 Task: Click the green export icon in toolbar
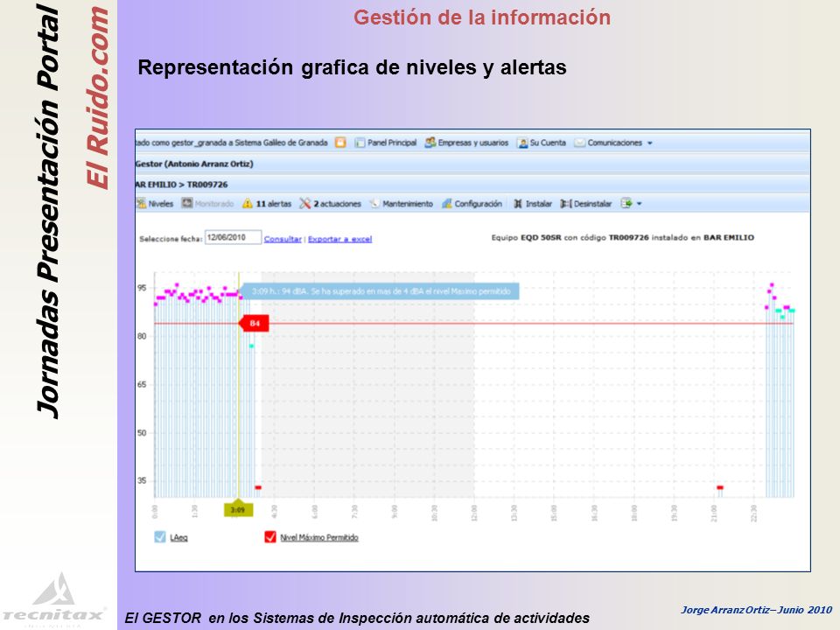pyautogui.click(x=626, y=204)
